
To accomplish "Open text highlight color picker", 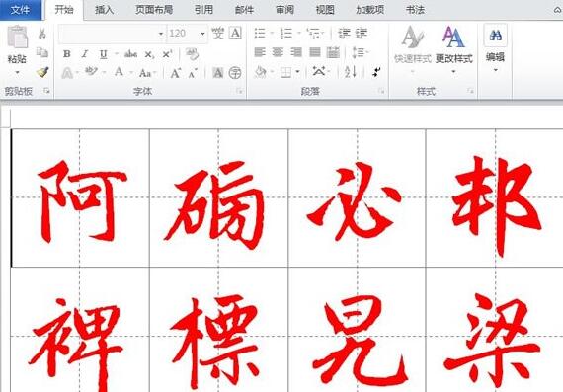I will click(x=91, y=72).
